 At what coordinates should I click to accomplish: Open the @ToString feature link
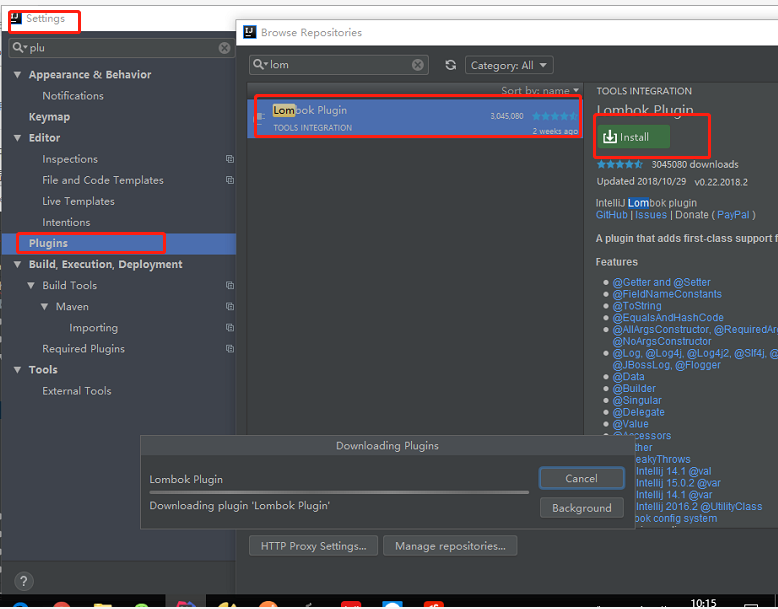click(637, 306)
